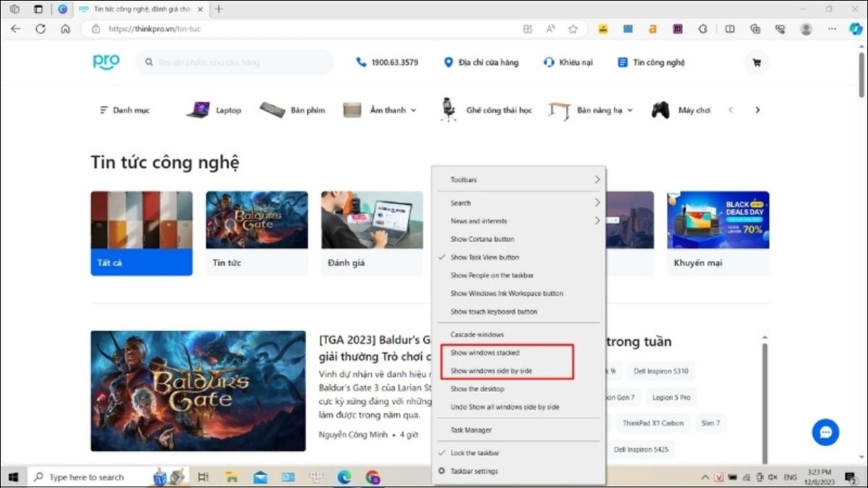Click the ThinkPad X1 Carbon tag
This screenshot has width=868, height=488.
point(652,423)
